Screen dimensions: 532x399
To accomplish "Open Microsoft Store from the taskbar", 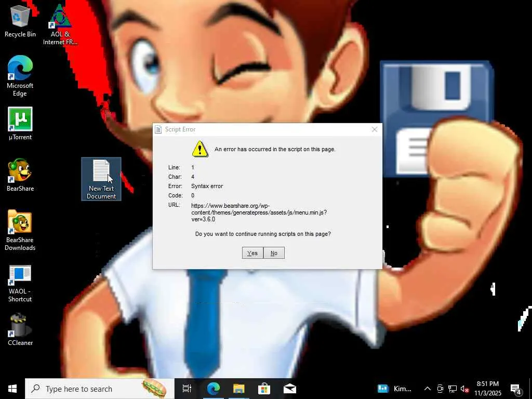I will [264, 389].
